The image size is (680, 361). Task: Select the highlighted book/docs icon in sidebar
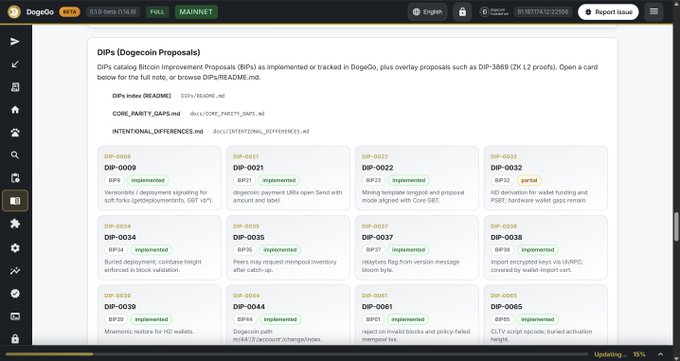click(15, 201)
